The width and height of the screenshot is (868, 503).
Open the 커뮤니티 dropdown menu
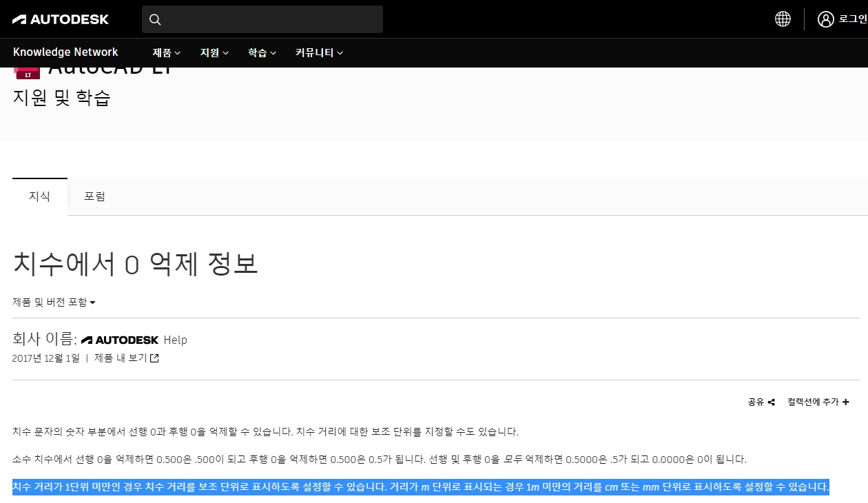coord(319,52)
